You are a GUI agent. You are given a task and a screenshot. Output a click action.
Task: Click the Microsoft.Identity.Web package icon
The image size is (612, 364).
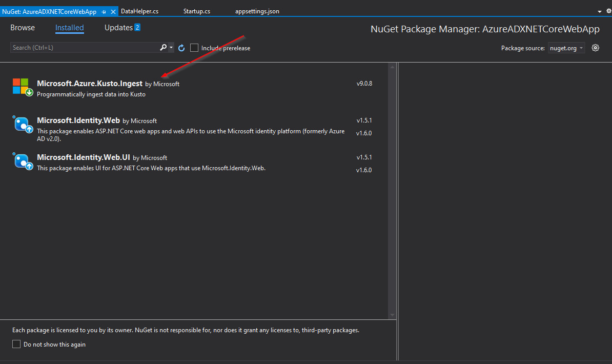coord(22,124)
